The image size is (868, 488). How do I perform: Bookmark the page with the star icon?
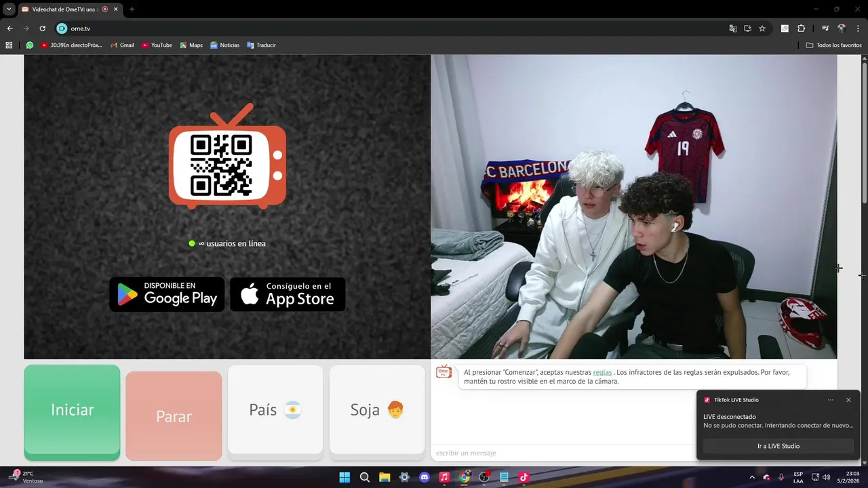coord(762,28)
